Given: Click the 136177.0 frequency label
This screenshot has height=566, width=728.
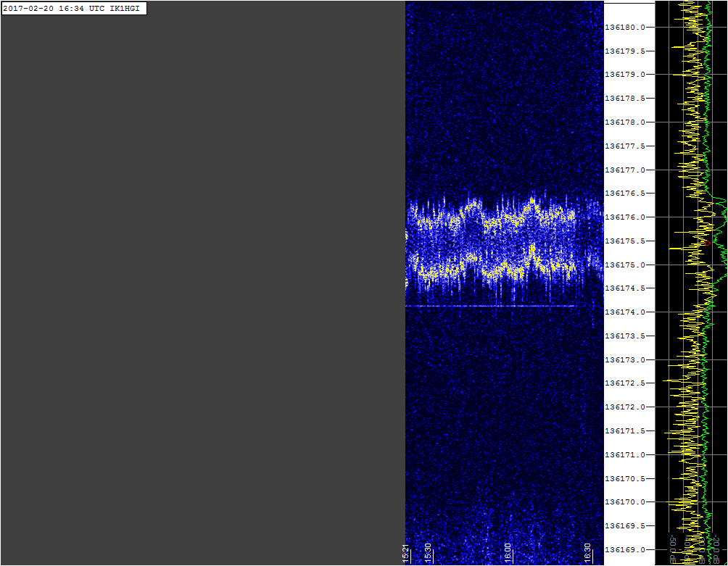Looking at the screenshot, I should tap(625, 170).
